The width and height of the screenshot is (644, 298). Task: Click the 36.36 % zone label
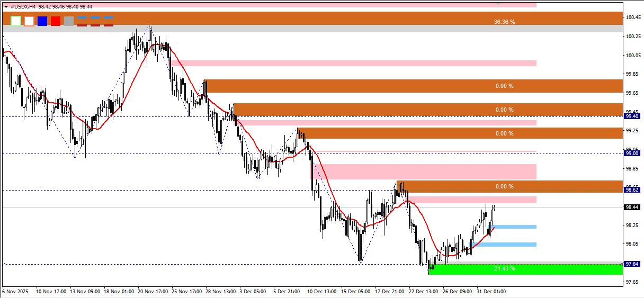point(504,22)
